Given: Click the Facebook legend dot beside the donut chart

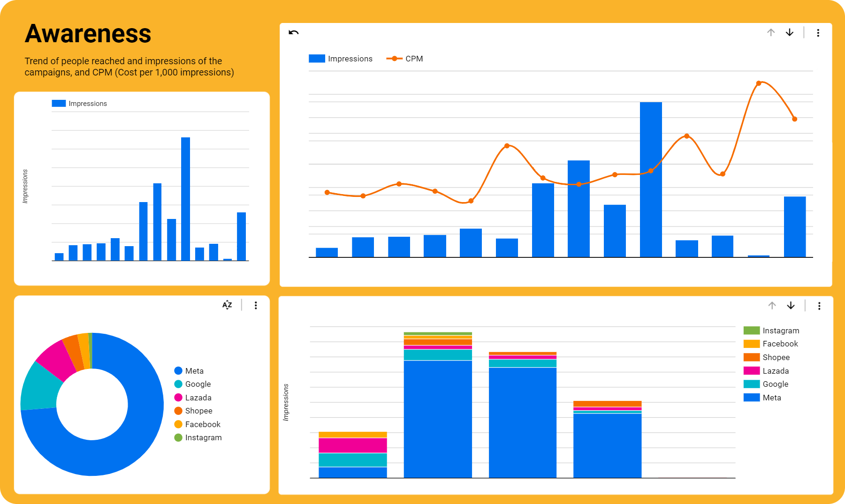Looking at the screenshot, I should point(178,424).
